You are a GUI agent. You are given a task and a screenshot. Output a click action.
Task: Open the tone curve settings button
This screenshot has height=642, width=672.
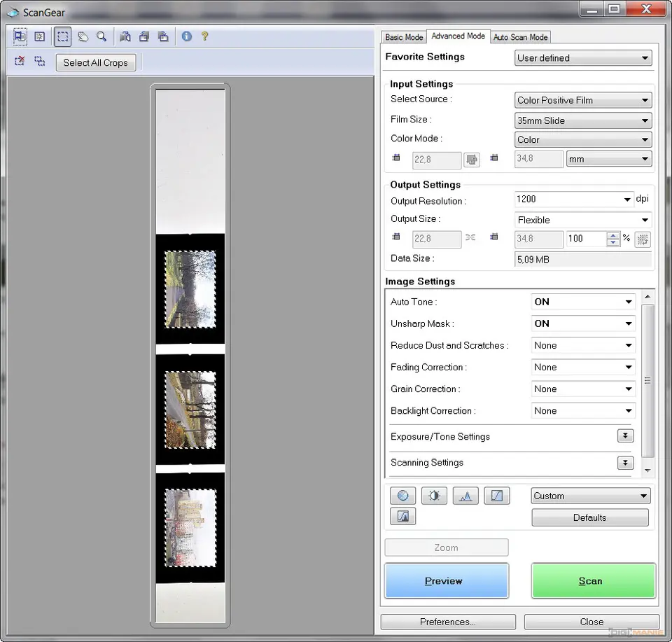coord(496,496)
